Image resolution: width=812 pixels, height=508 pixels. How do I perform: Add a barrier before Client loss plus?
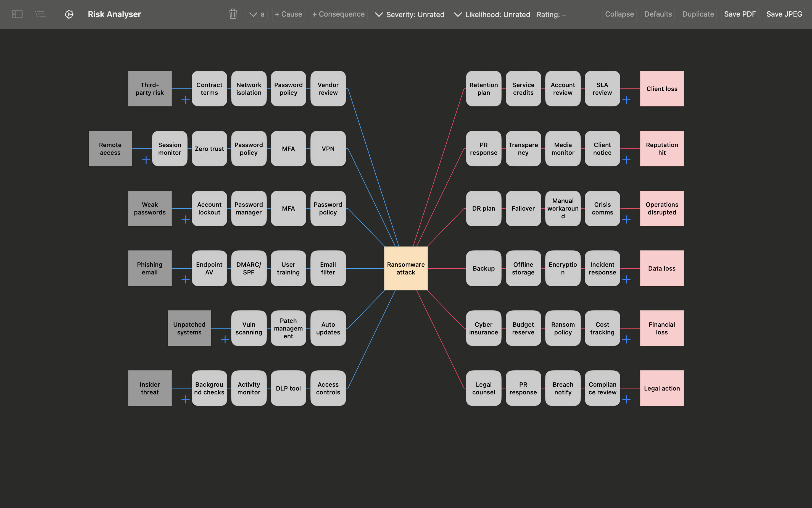[x=626, y=100]
